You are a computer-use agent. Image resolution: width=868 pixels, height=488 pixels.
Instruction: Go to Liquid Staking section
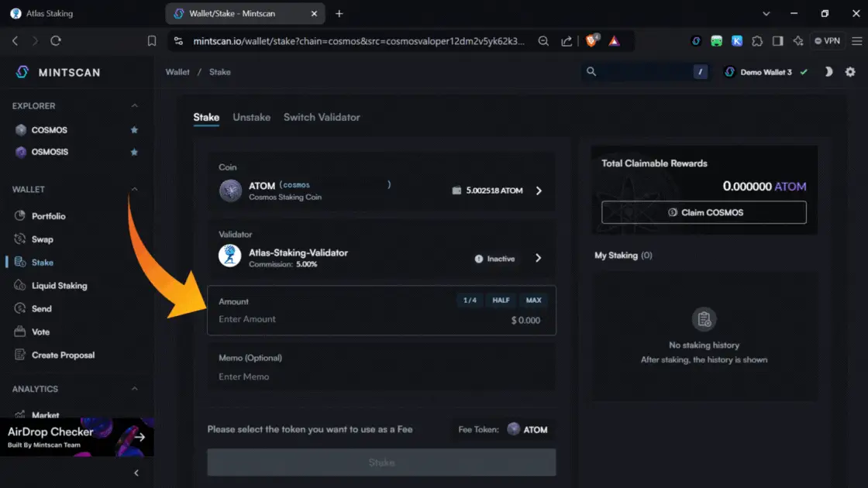click(x=59, y=286)
